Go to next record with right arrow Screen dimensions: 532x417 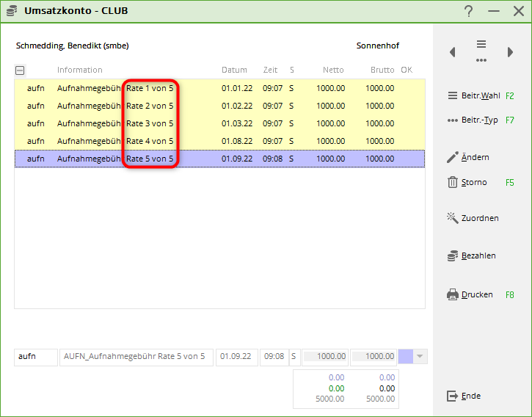[510, 52]
